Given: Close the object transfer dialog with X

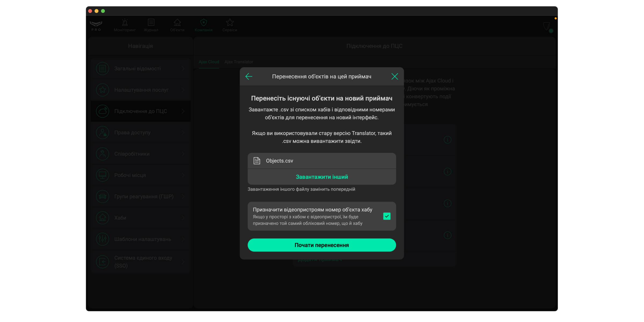Looking at the screenshot, I should click(394, 77).
